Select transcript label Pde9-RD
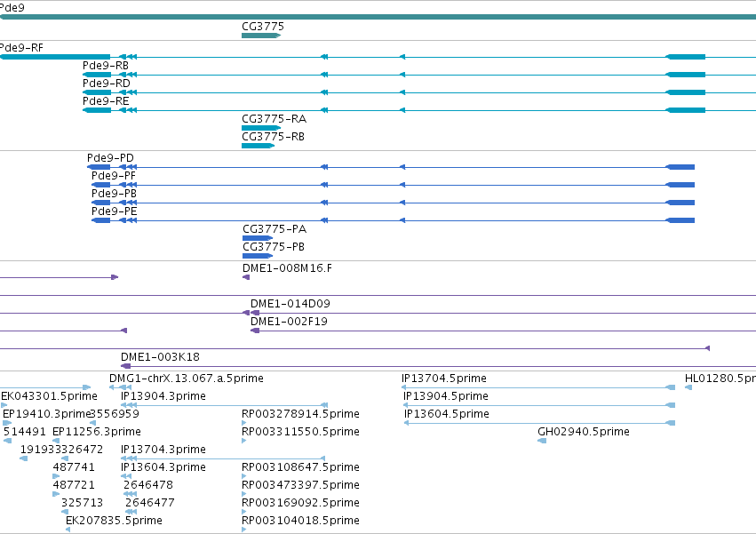Screen dimensions: 756x534 tap(106, 83)
